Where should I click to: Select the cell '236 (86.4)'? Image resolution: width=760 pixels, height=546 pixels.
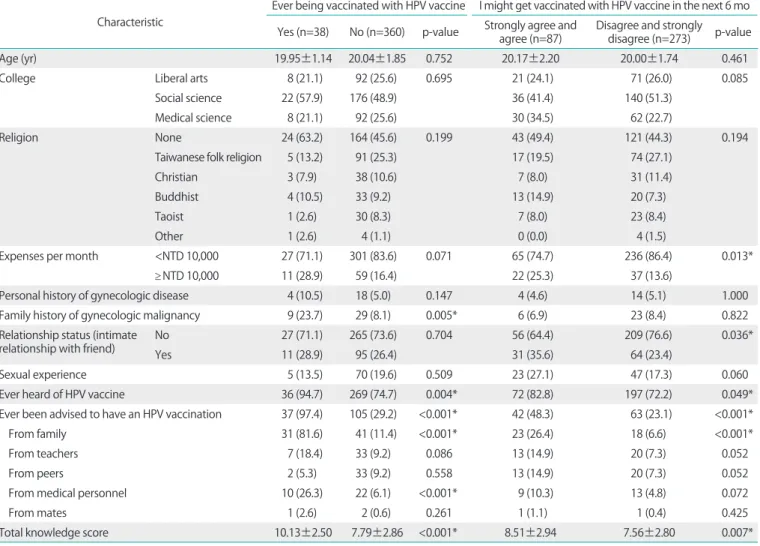(649, 256)
